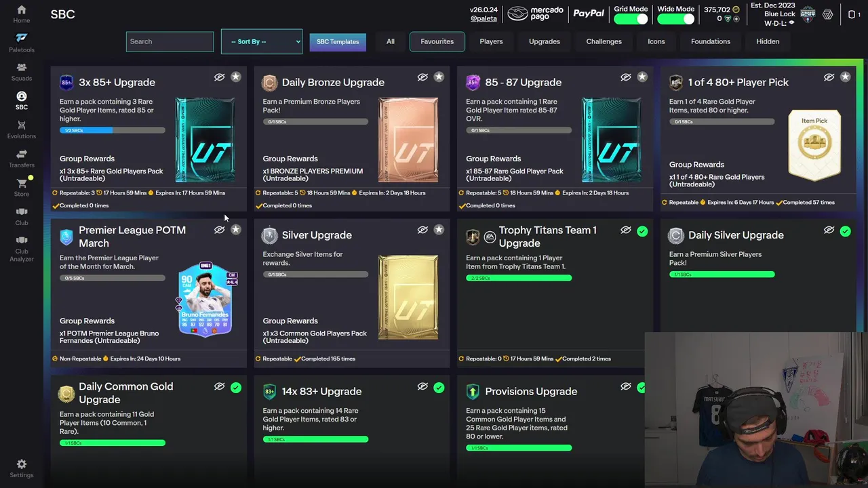Favourite the Daily Bronze Upgrade star
This screenshot has height=488, width=868.
click(x=439, y=77)
